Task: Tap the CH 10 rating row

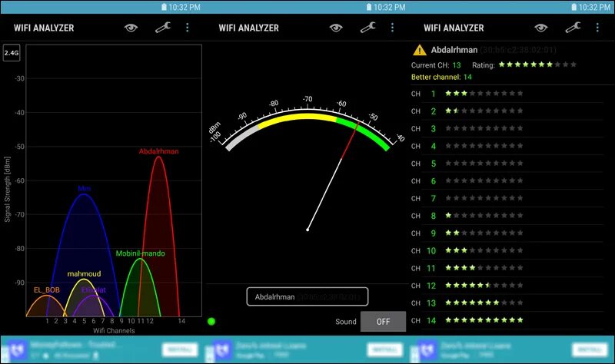Action: click(507, 251)
